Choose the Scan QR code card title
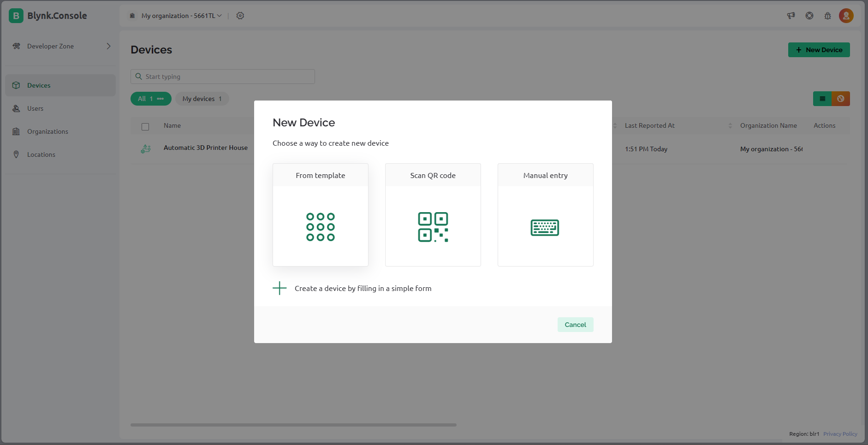 (x=433, y=175)
